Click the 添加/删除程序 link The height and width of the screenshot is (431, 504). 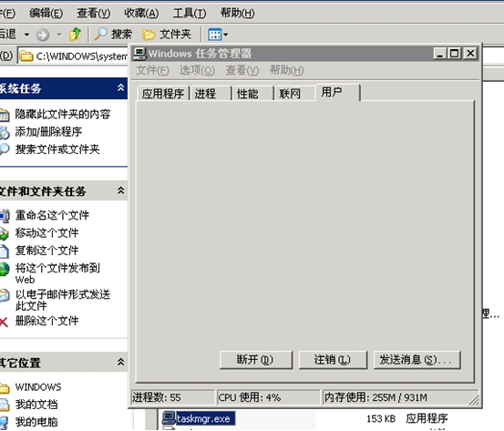click(48, 132)
